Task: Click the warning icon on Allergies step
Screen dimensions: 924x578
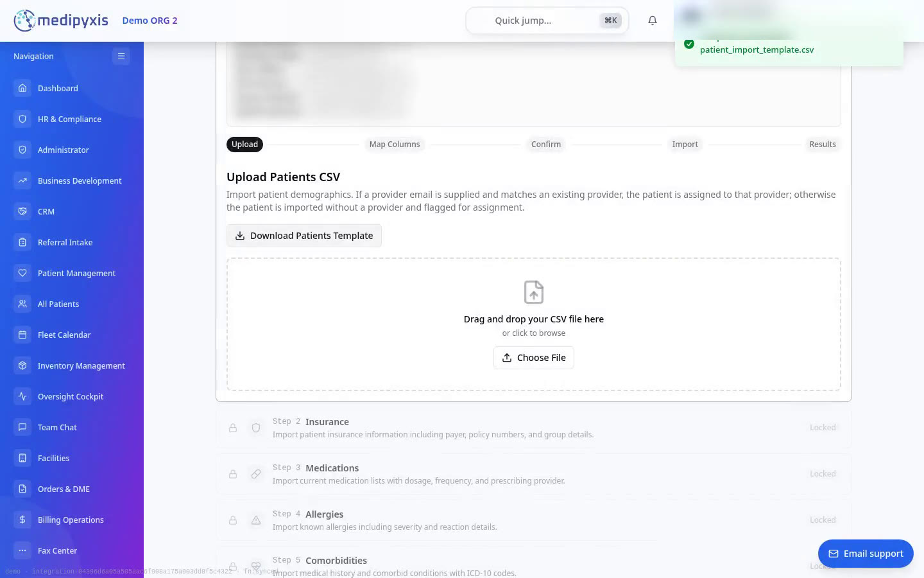Action: coord(256,520)
